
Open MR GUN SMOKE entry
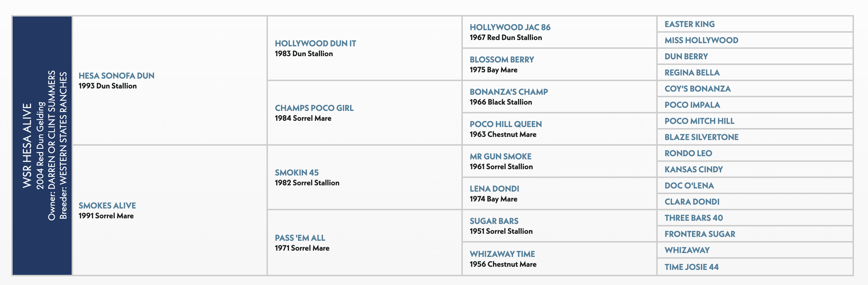pyautogui.click(x=500, y=156)
